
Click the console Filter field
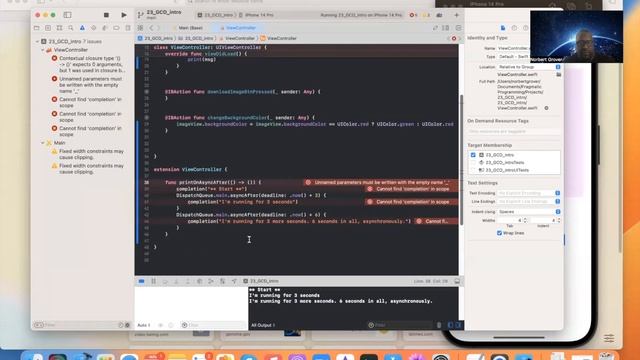tap(399, 325)
